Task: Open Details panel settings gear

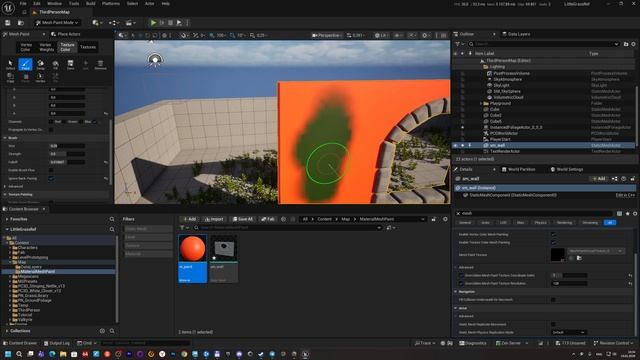Action: click(635, 213)
